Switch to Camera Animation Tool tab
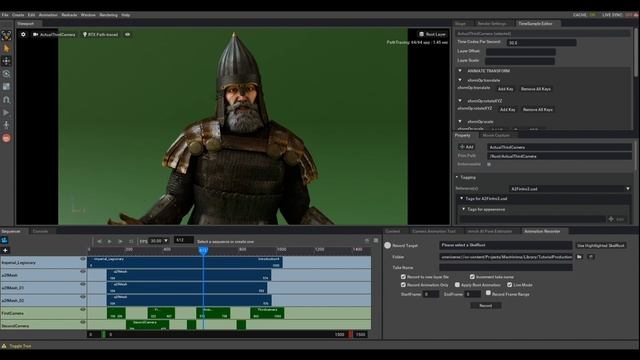The height and width of the screenshot is (360, 640). point(433,231)
